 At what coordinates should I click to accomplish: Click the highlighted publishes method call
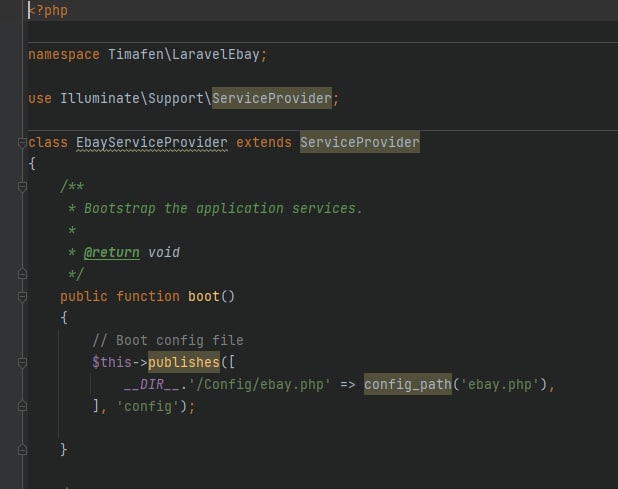click(x=184, y=362)
